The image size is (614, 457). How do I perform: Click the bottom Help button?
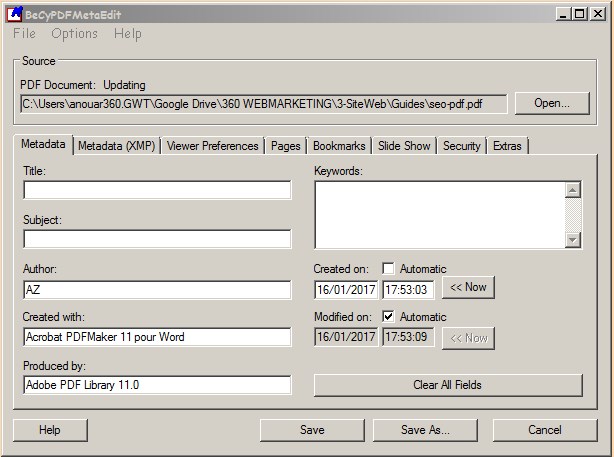point(50,430)
